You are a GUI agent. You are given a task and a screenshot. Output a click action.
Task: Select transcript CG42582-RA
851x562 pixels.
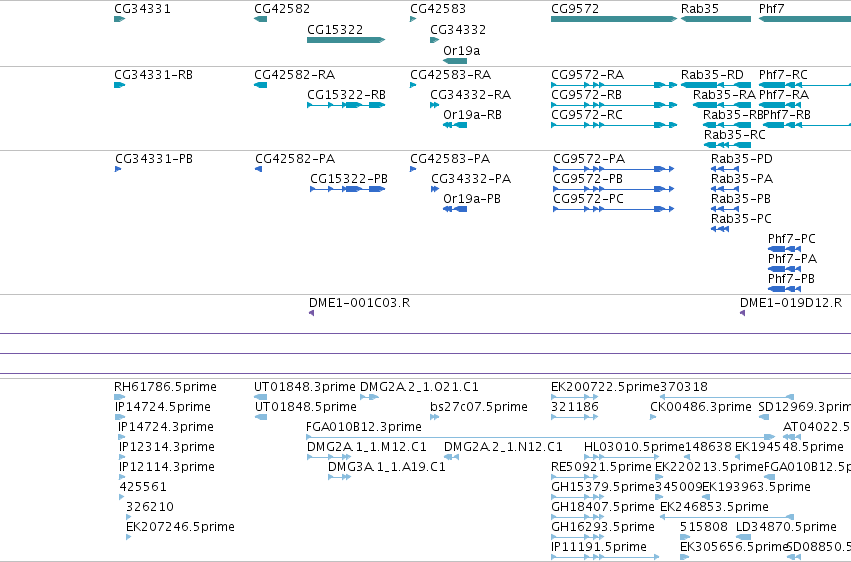294,74
